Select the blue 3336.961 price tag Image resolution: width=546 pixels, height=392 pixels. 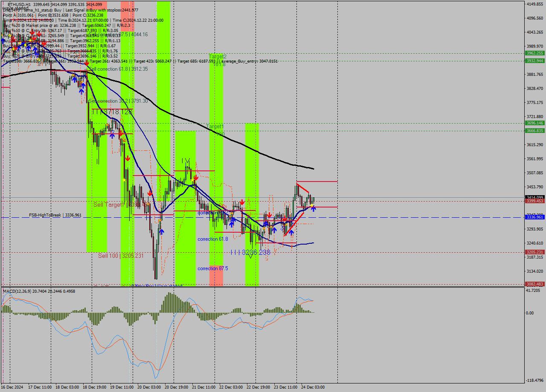[x=535, y=217]
